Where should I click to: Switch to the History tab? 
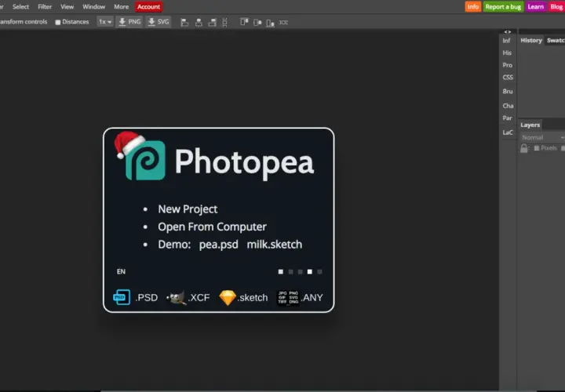coord(531,40)
